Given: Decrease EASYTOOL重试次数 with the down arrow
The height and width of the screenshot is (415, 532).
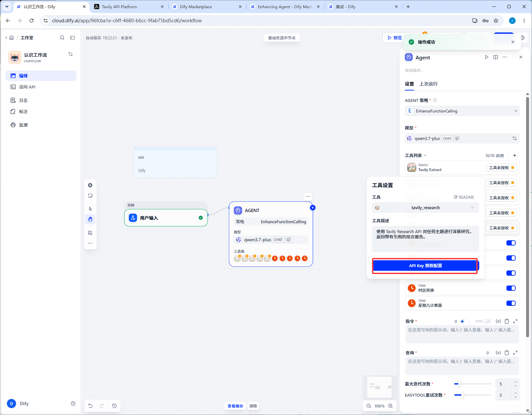Looking at the screenshot, I should (516, 397).
